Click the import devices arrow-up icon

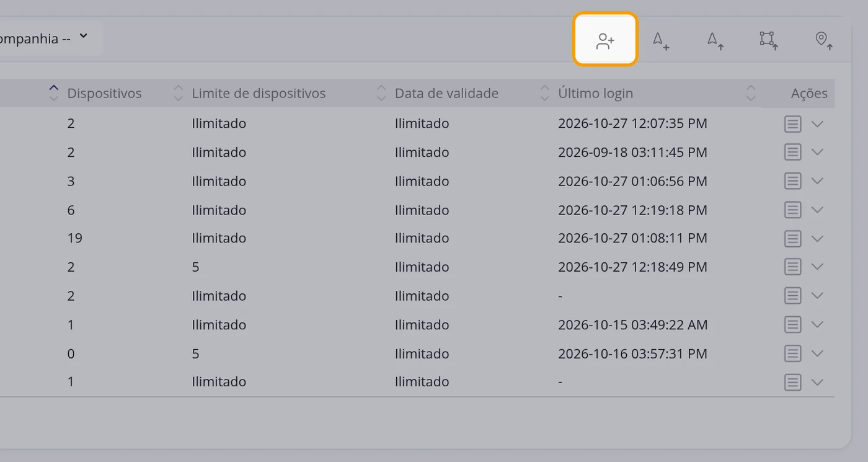[715, 40]
